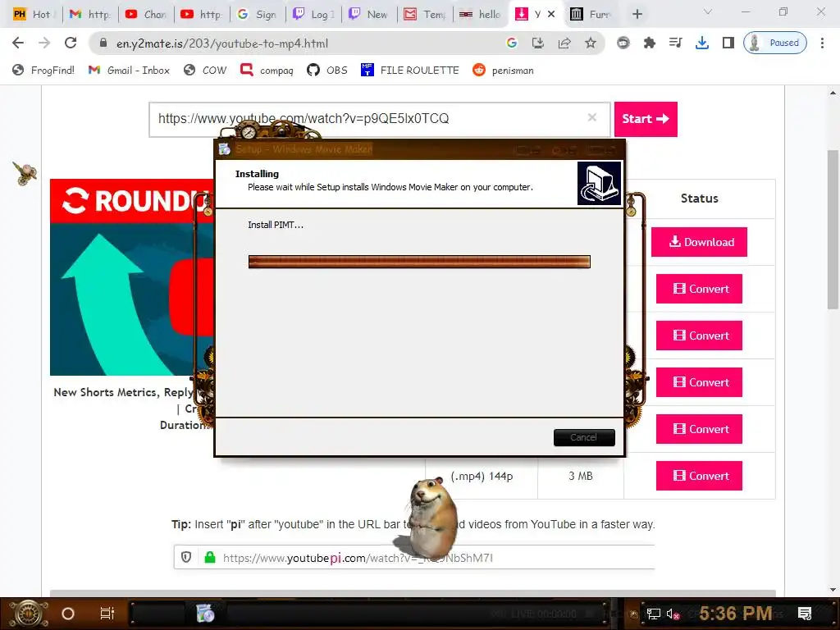Reload the y2mate page
The height and width of the screenshot is (630, 840).
point(71,43)
